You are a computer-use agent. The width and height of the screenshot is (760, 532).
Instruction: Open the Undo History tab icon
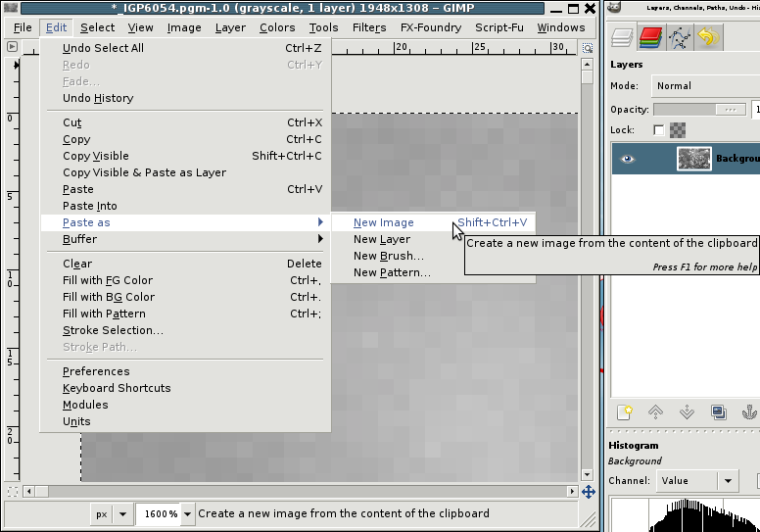[x=709, y=37]
